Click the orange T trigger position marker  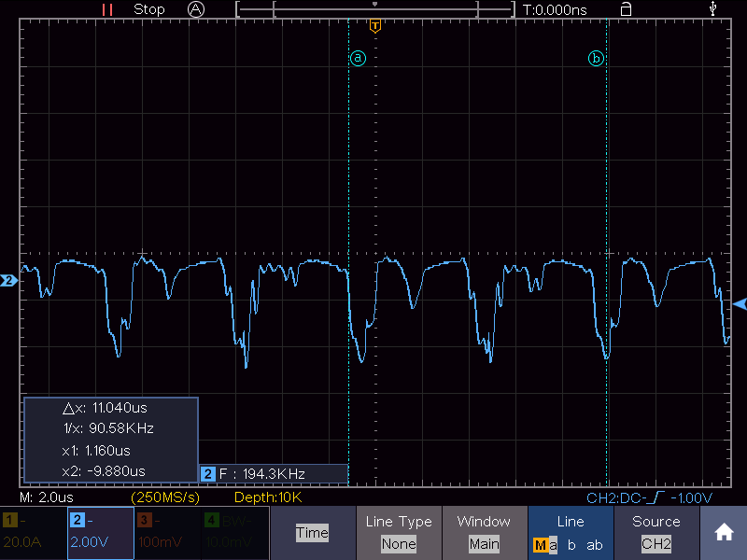tap(375, 26)
